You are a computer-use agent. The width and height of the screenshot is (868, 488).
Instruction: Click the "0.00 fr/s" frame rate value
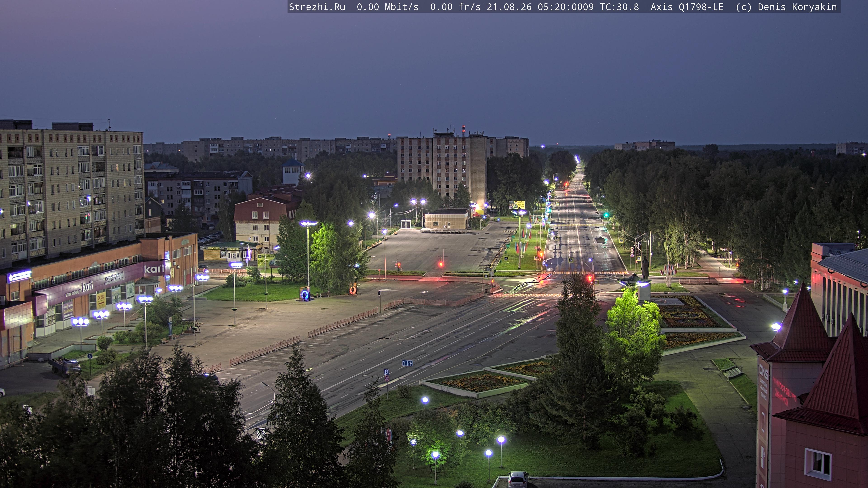[x=455, y=7]
